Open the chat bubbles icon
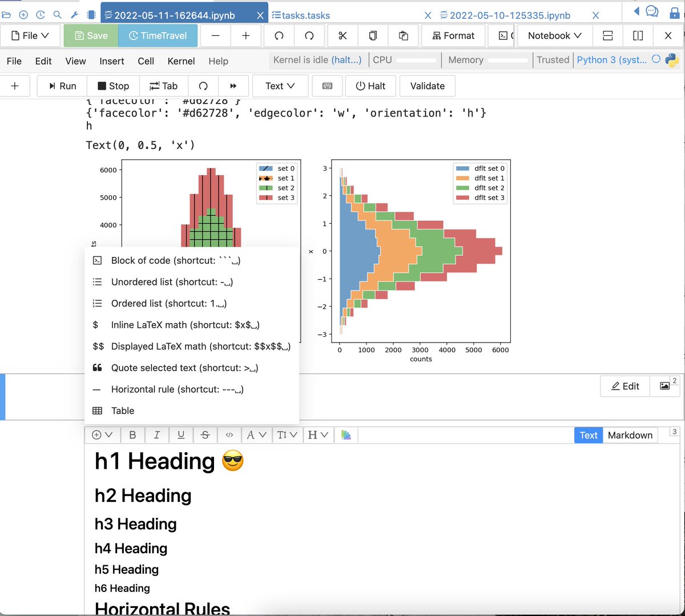 coord(651,11)
